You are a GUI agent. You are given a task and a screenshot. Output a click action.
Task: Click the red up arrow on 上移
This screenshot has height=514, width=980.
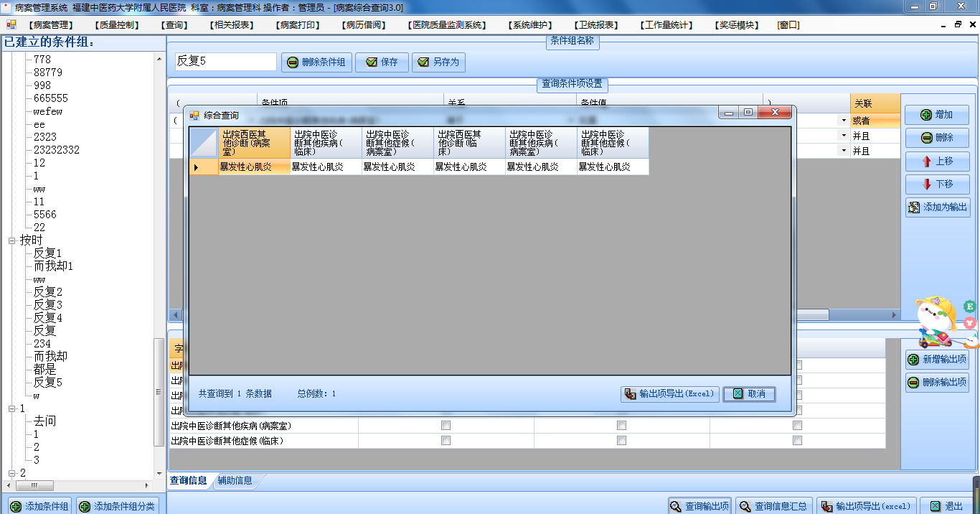(x=927, y=162)
